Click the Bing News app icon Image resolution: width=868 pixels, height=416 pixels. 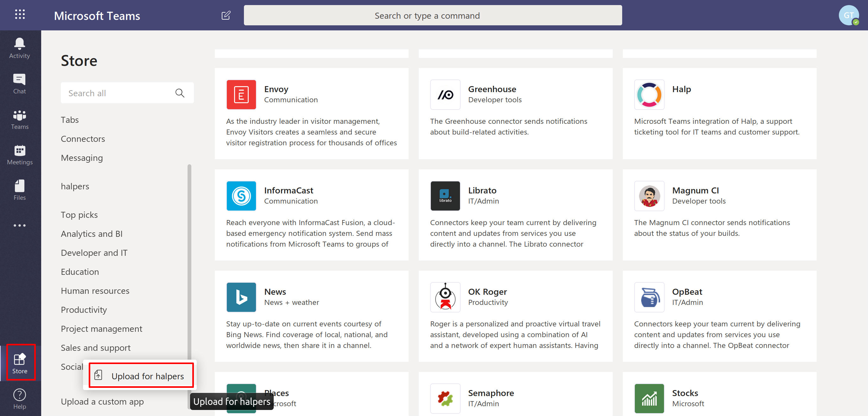coord(241,297)
